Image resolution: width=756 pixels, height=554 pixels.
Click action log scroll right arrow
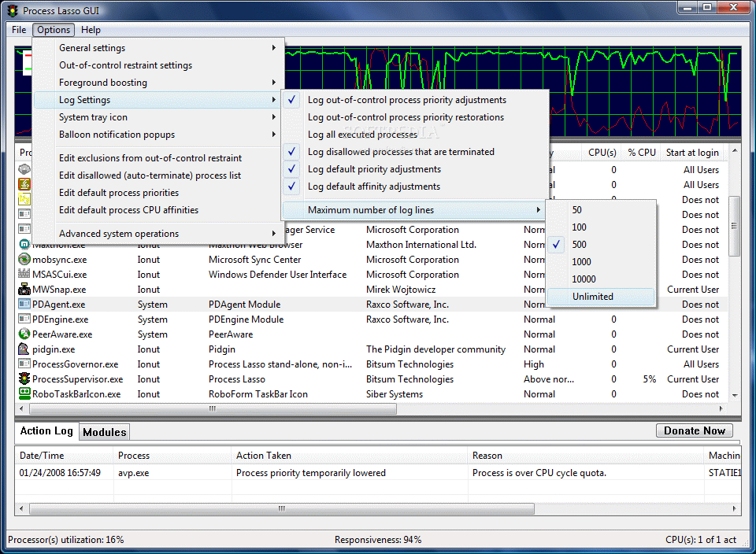coord(734,508)
